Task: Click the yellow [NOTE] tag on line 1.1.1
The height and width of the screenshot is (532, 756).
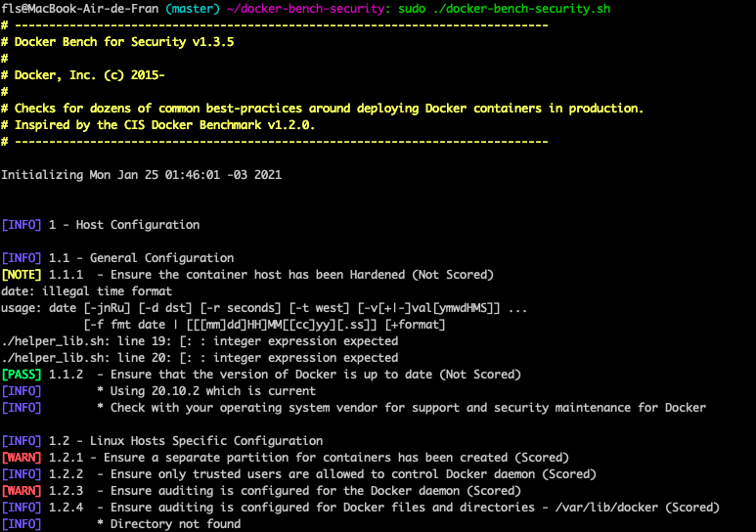Action: (22, 275)
